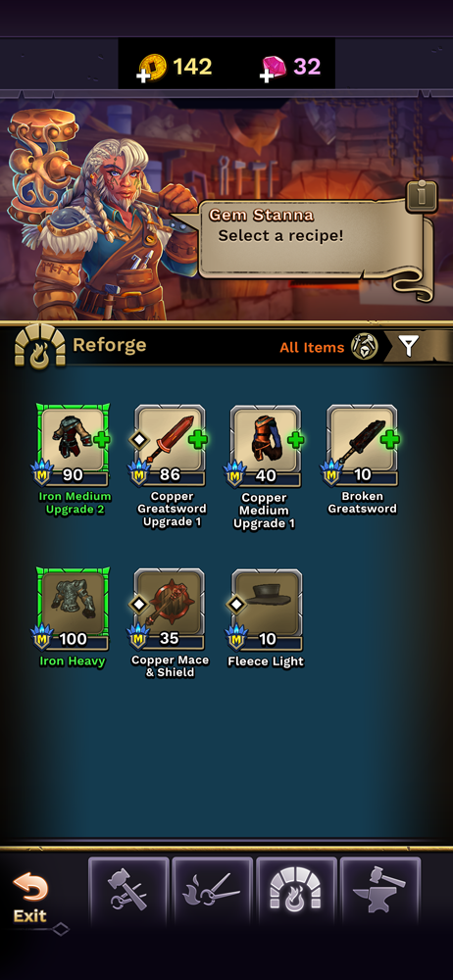Open the All Items category selector
This screenshot has height=980, width=453.
click(329, 347)
